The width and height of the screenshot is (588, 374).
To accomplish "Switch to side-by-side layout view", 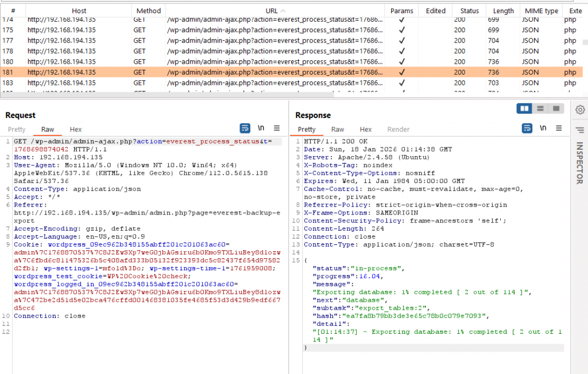I will (524, 108).
